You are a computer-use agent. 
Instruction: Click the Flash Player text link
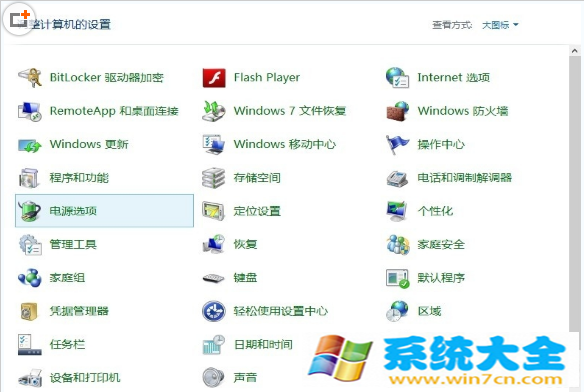267,78
